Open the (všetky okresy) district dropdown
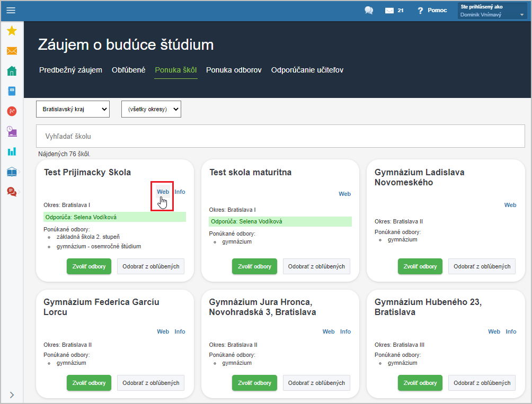This screenshot has height=404, width=532. 152,109
